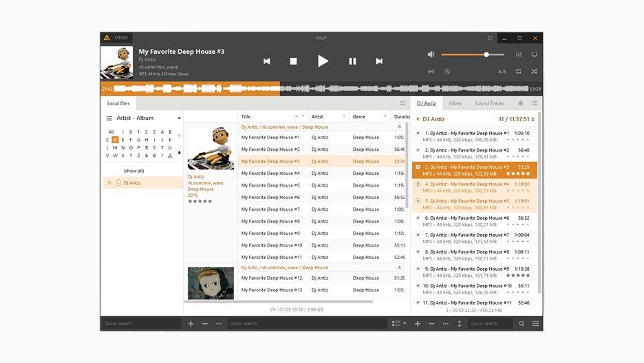Select My Favorite Deep House #1 row
644x363 pixels.
321,137
